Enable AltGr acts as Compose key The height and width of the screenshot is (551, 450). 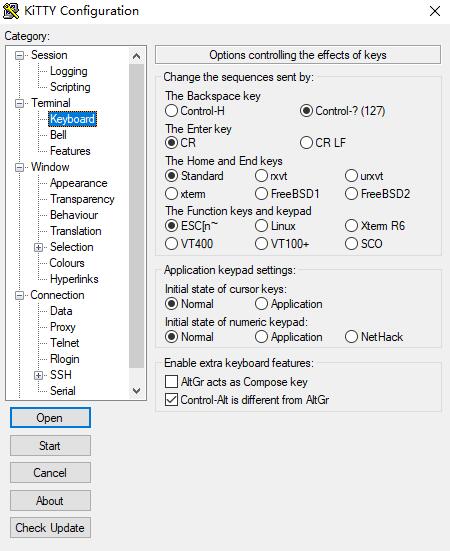click(171, 382)
